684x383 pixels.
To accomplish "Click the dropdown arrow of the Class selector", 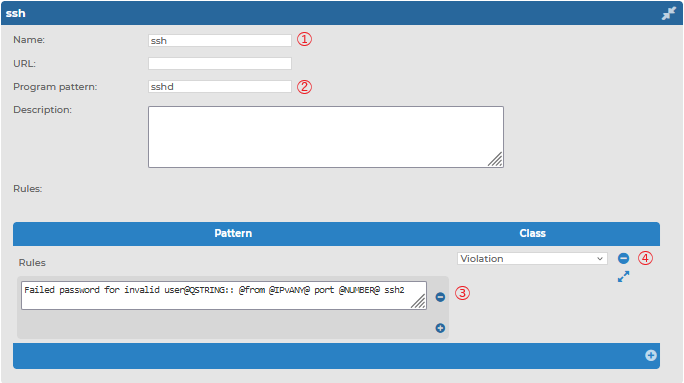I will point(600,259).
